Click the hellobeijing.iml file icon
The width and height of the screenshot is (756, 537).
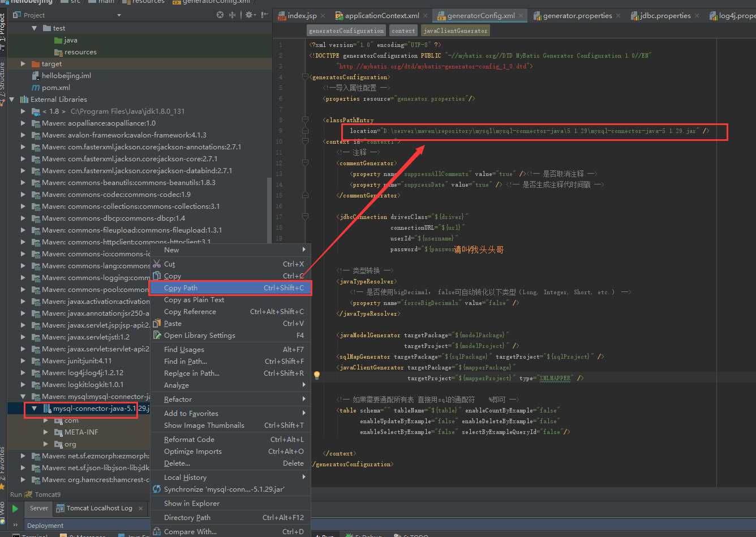click(x=36, y=75)
